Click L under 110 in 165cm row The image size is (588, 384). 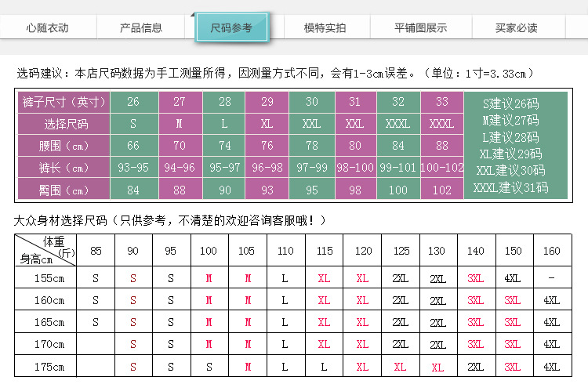tap(285, 322)
